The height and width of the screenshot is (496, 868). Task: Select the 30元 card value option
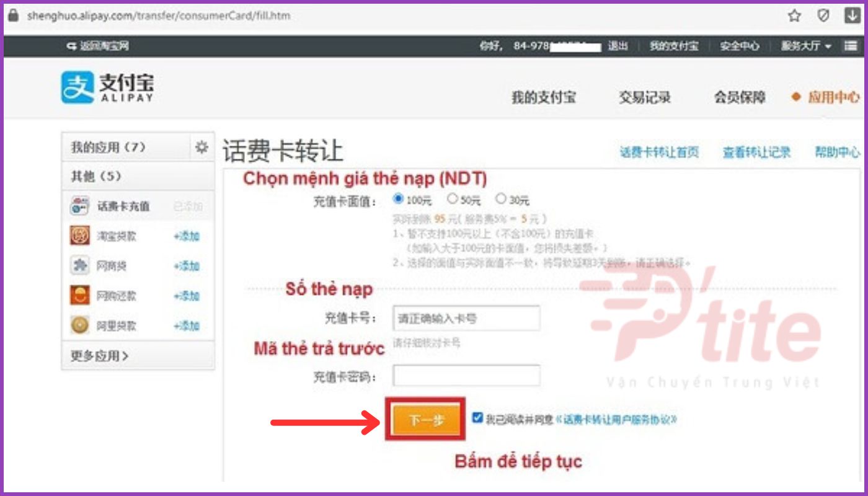pos(501,199)
